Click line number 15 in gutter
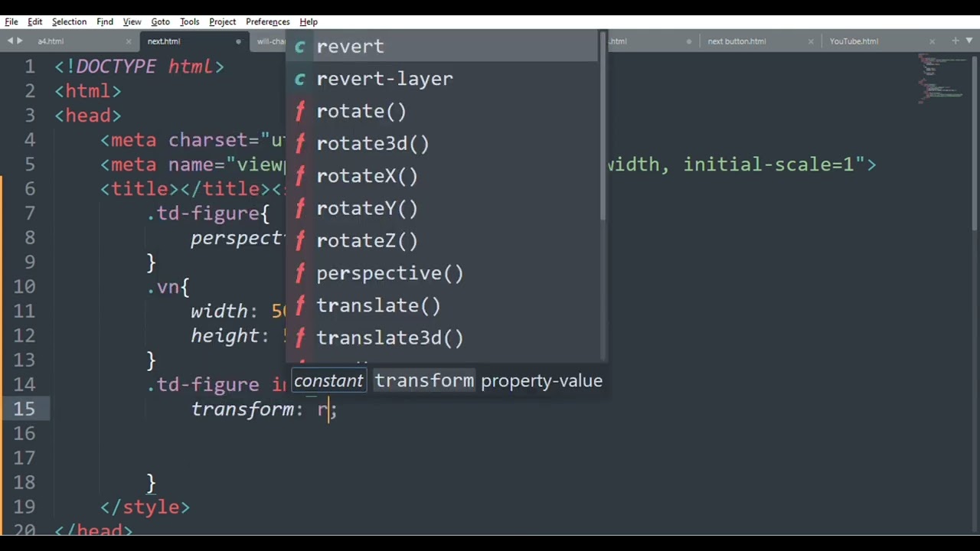The width and height of the screenshot is (980, 551). pyautogui.click(x=24, y=409)
